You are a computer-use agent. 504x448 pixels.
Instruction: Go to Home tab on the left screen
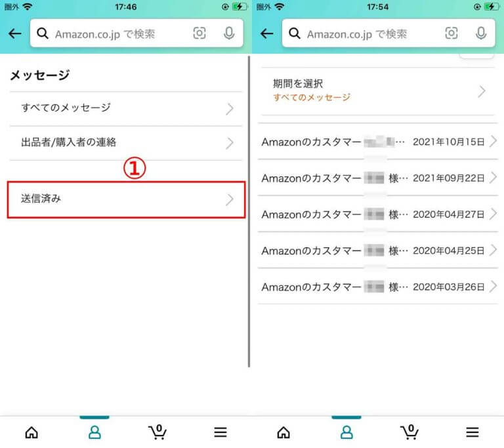(x=31, y=432)
